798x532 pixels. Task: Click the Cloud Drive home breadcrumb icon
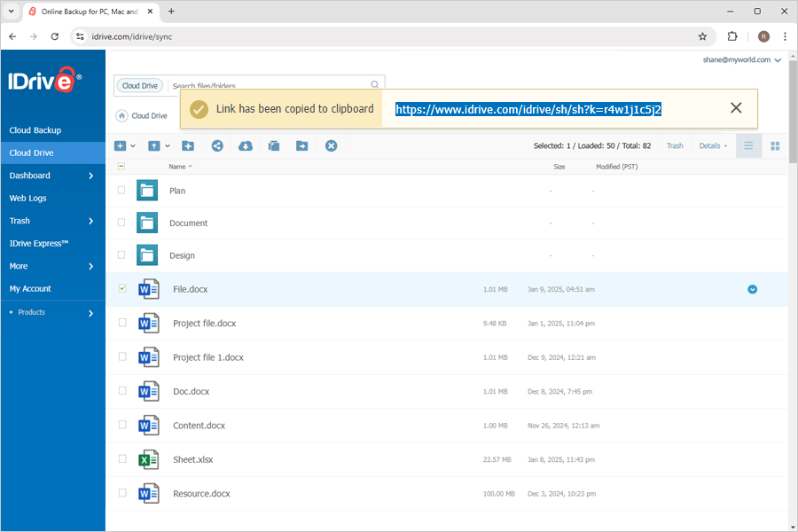click(x=121, y=115)
